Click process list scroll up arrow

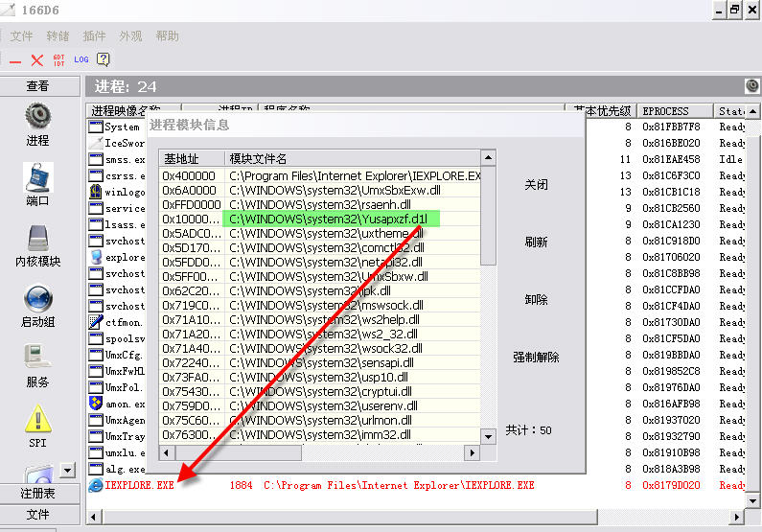pyautogui.click(x=752, y=111)
